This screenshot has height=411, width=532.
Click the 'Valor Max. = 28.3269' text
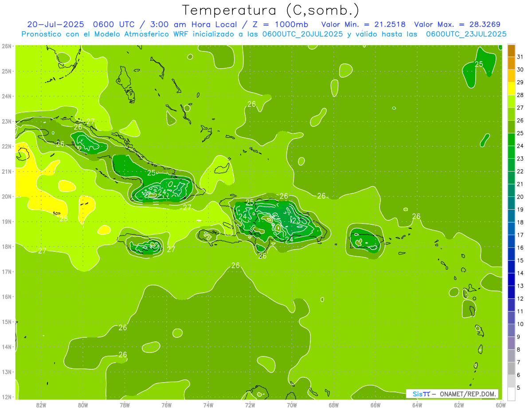pos(457,24)
